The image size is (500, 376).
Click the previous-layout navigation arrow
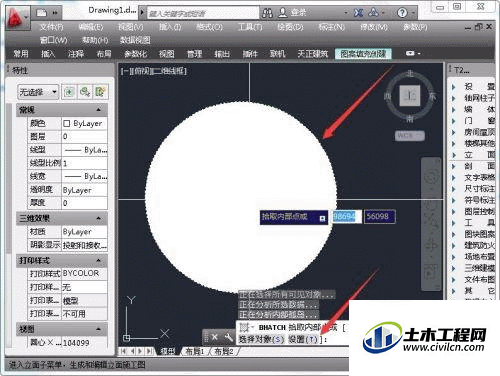[x=133, y=351]
